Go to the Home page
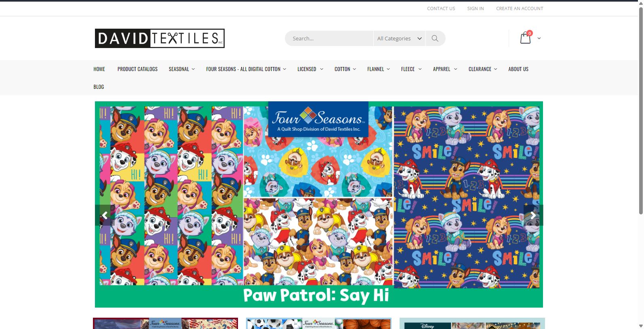The width and height of the screenshot is (644, 329). point(99,69)
